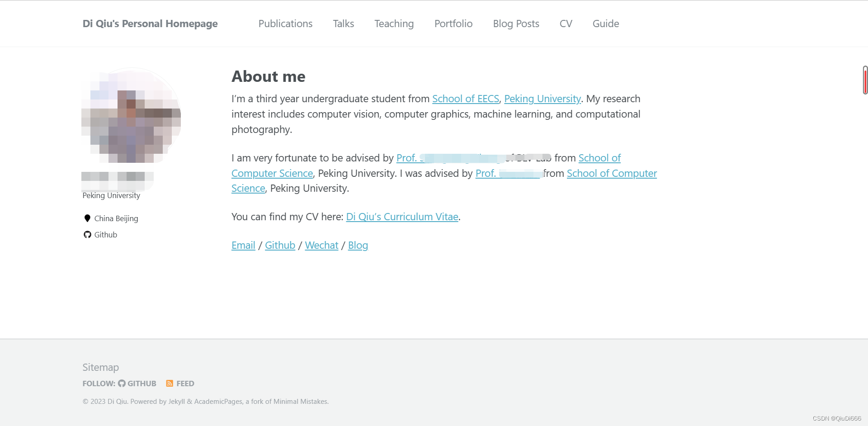Open Di Qiu's Curriculum Vitae link

click(402, 217)
